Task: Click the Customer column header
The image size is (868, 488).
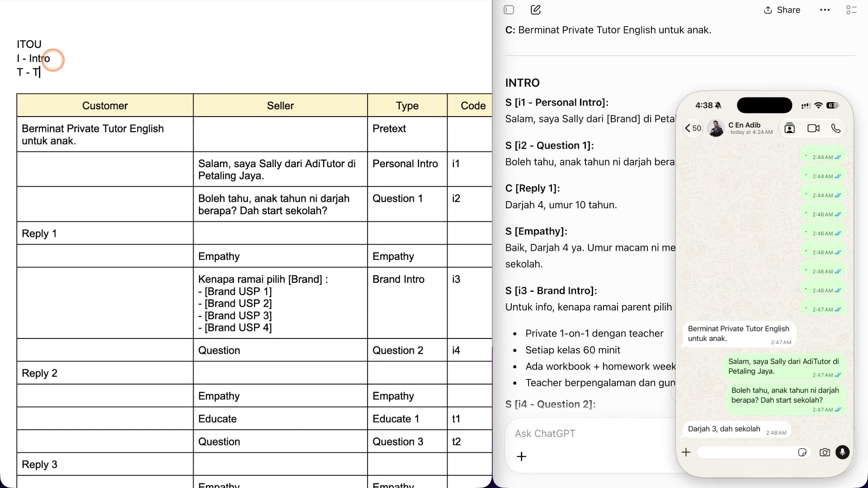Action: 105,106
